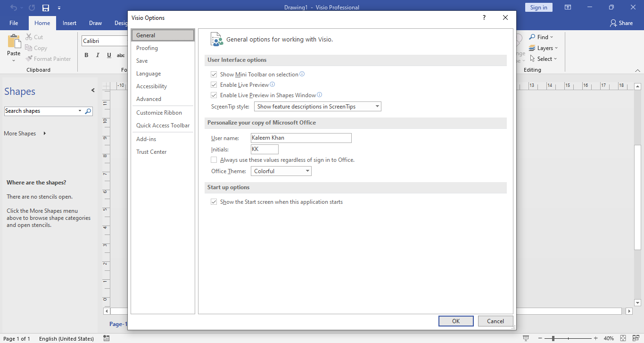The image size is (644, 343).
Task: Open the File tab
Action: pos(14,23)
